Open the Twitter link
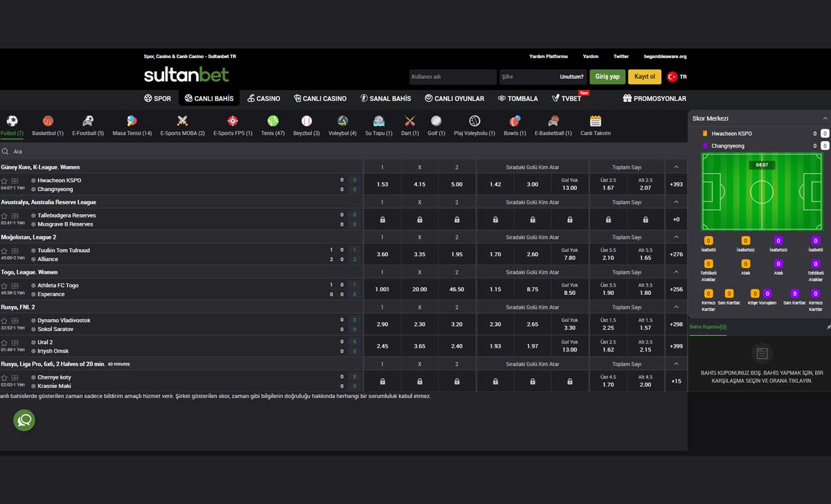 [621, 57]
